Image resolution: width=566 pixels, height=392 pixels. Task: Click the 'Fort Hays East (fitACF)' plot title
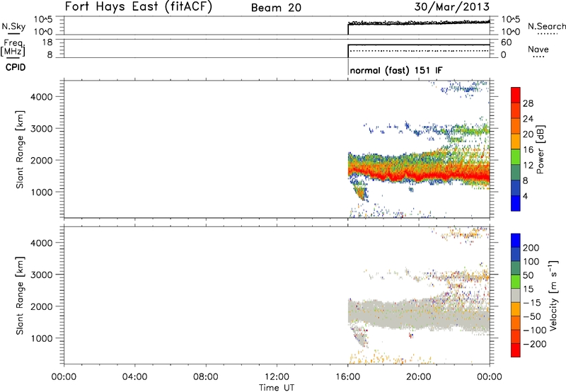tap(138, 7)
